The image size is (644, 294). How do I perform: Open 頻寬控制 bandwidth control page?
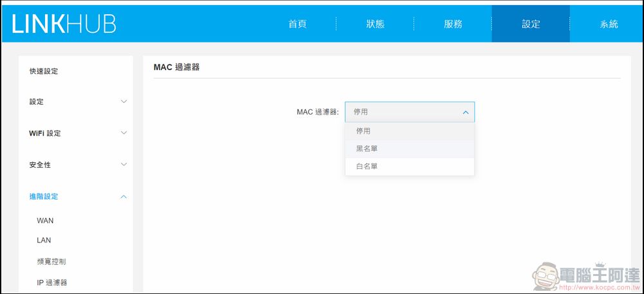pos(52,262)
